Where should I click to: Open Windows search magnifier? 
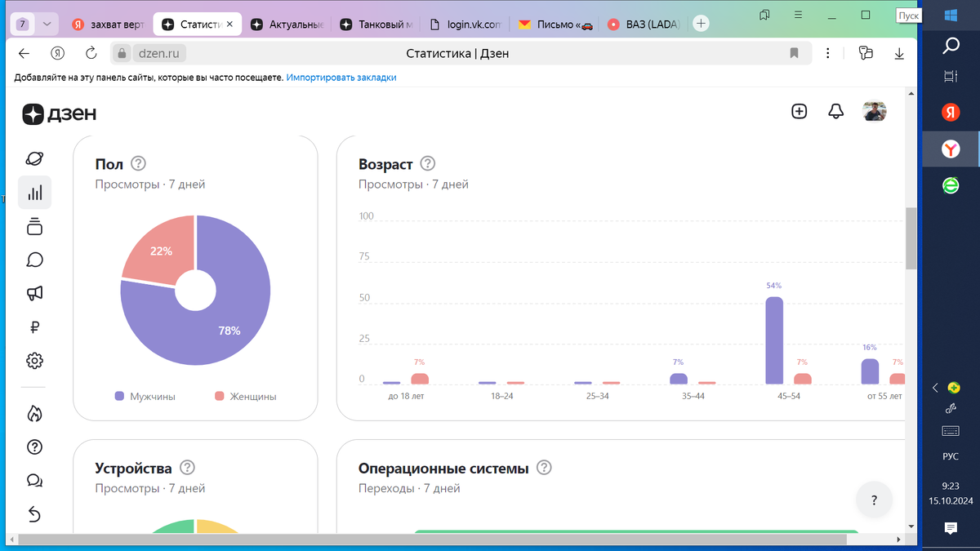click(x=951, y=46)
